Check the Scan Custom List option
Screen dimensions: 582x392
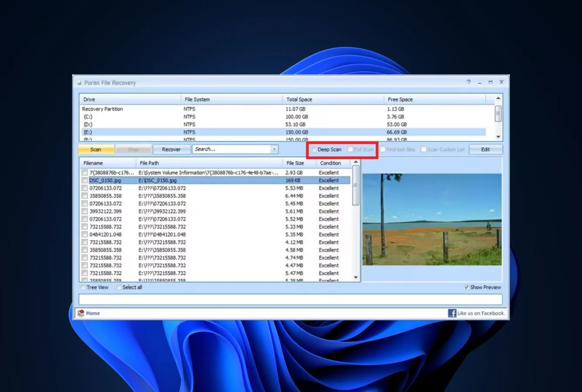423,149
